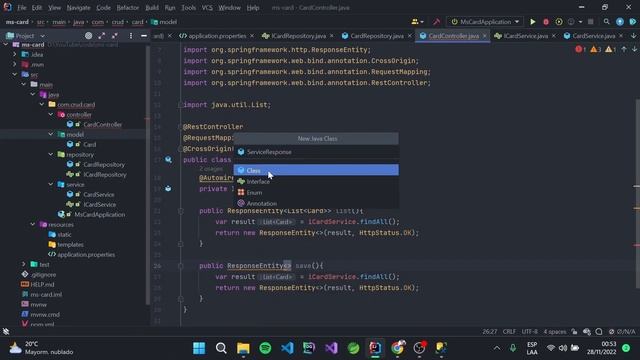The width and height of the screenshot is (640, 360).
Task: Jump to next highlighted error arrow
Action: (x=634, y=49)
